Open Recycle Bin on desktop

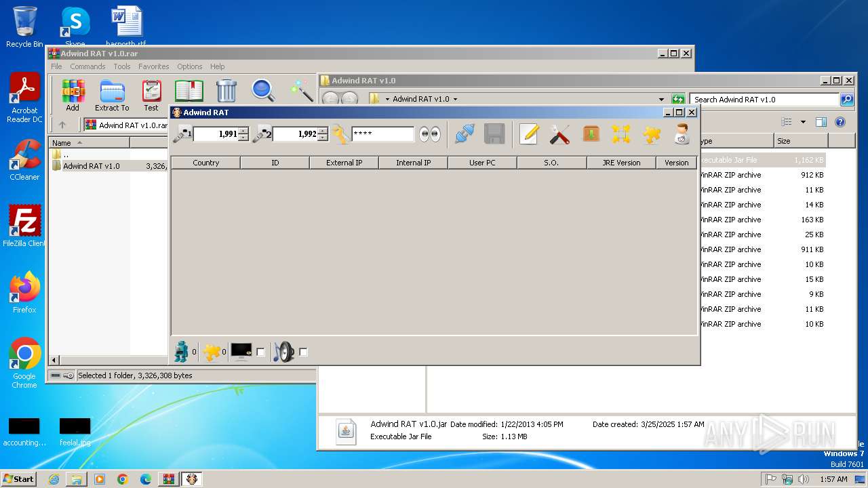click(24, 27)
